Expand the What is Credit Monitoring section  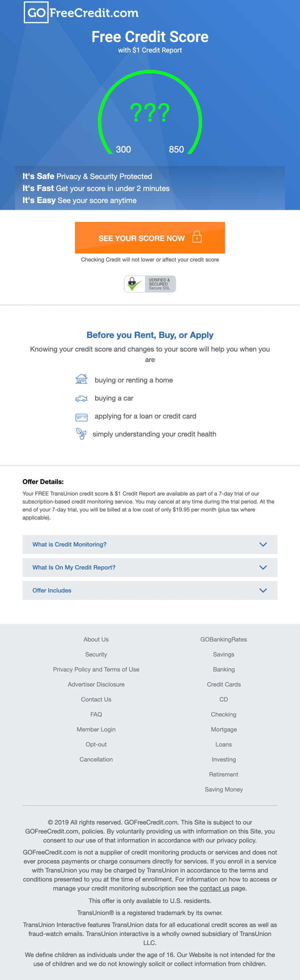click(150, 544)
